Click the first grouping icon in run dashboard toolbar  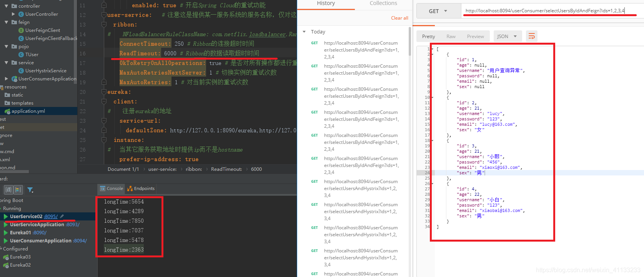point(8,190)
